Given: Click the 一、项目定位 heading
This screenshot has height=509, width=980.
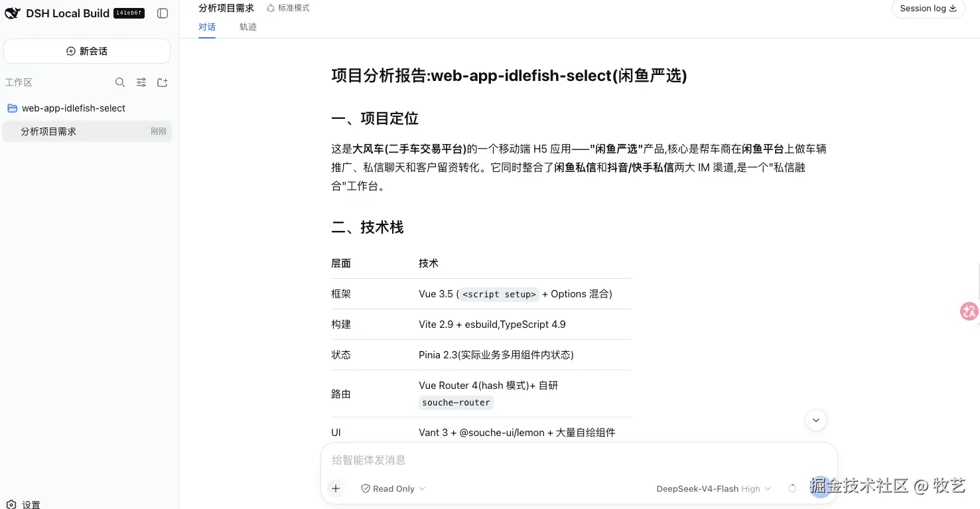Looking at the screenshot, I should click(x=375, y=119).
